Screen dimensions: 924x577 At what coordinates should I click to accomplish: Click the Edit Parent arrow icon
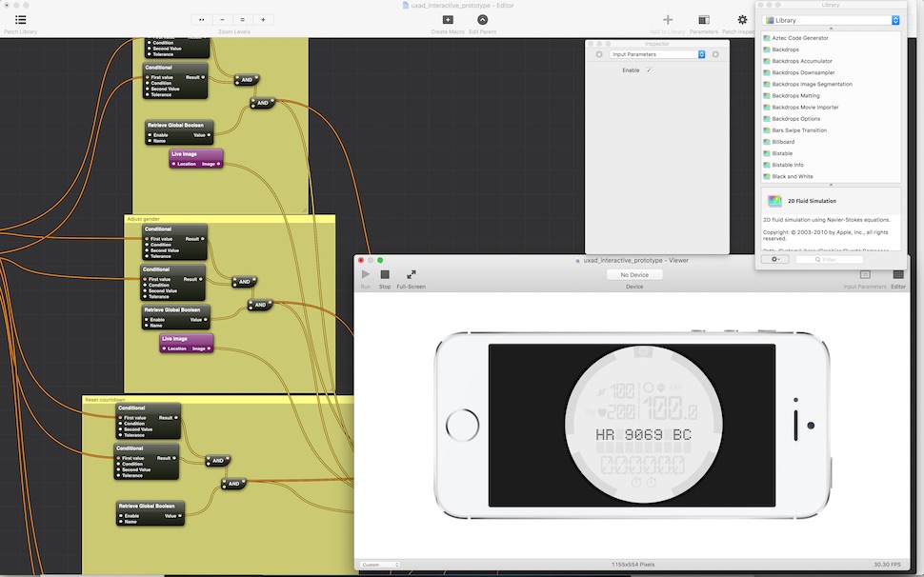pyautogui.click(x=482, y=20)
